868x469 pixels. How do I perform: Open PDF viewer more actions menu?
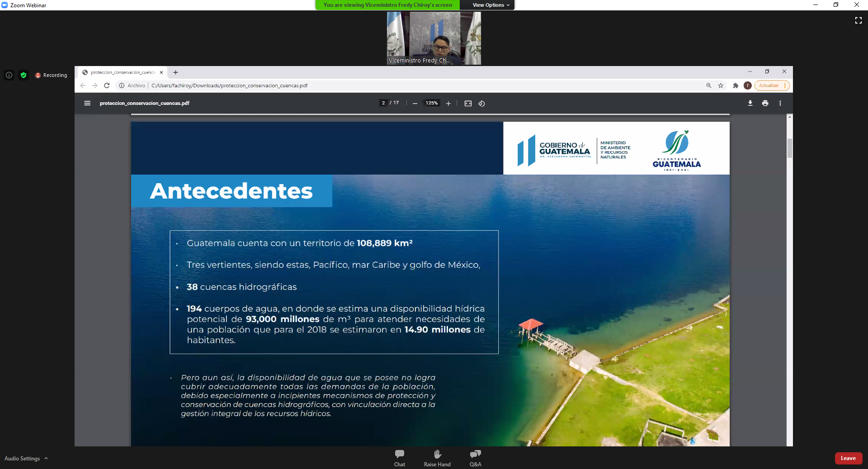click(780, 103)
